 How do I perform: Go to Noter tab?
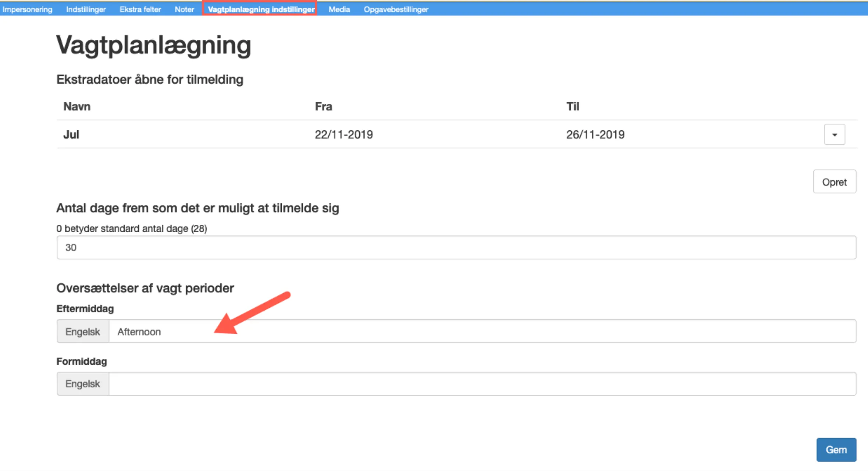click(184, 9)
